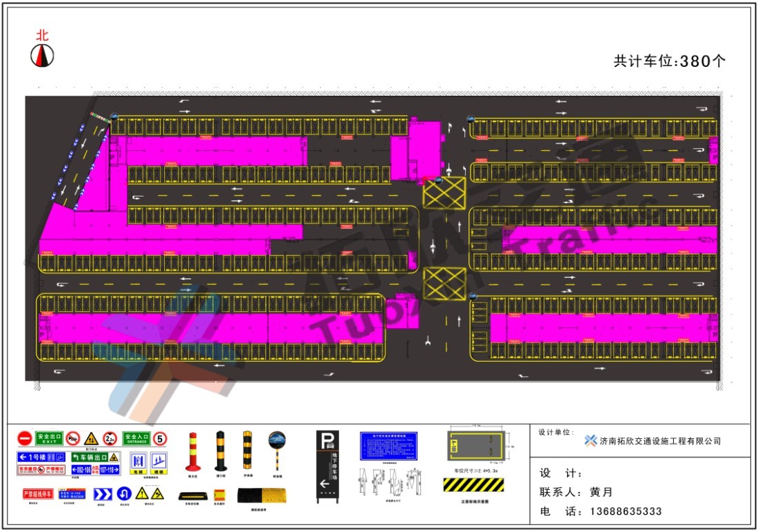Click the speed limit 5 sign

tap(160, 438)
